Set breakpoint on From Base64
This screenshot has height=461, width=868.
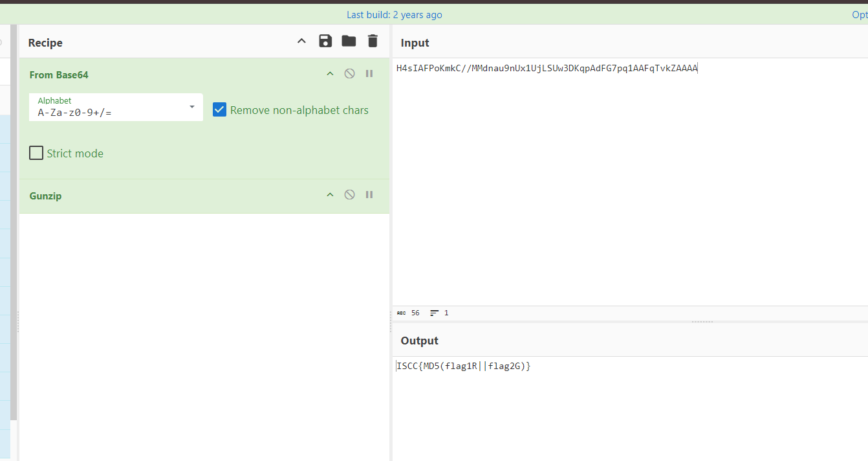click(x=369, y=74)
